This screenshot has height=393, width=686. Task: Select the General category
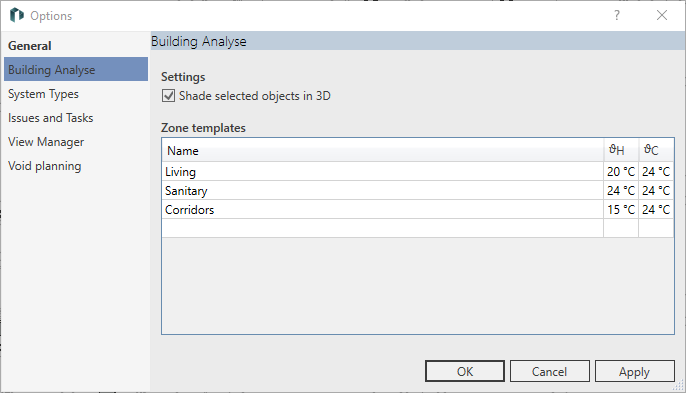pos(29,46)
